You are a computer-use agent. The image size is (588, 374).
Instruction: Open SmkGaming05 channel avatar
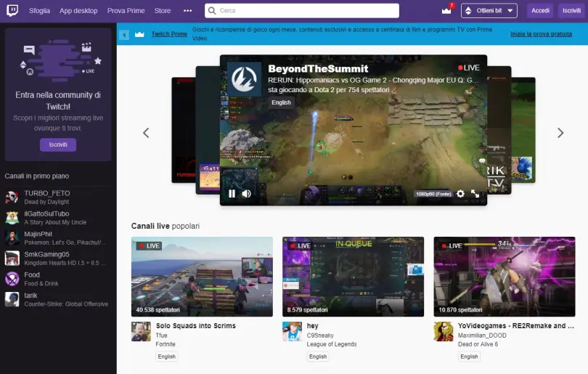12,258
